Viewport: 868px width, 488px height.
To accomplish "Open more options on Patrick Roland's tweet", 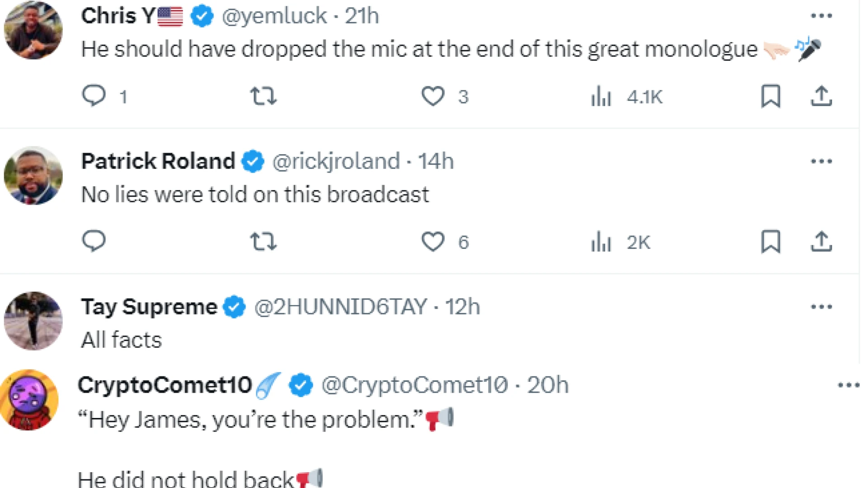I will point(821,161).
